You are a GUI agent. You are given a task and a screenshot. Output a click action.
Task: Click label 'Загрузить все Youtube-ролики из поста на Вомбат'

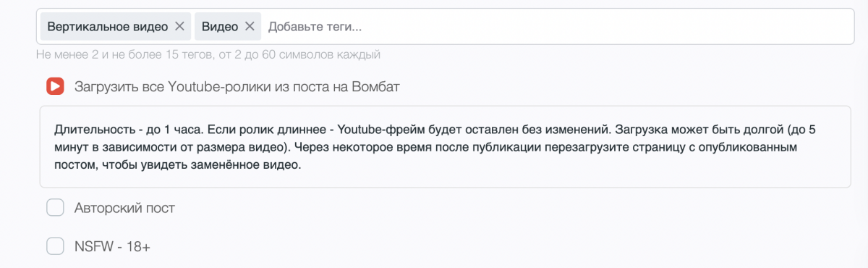pos(237,87)
